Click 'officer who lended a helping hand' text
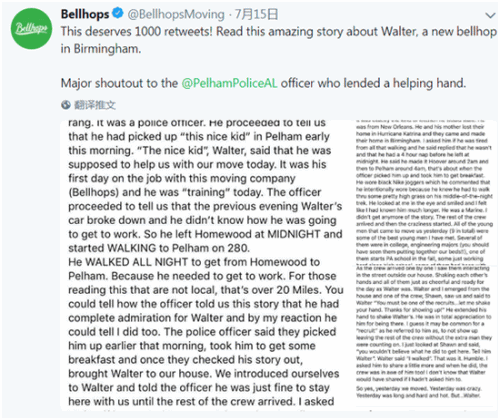The width and height of the screenshot is (500, 420). pos(373,83)
